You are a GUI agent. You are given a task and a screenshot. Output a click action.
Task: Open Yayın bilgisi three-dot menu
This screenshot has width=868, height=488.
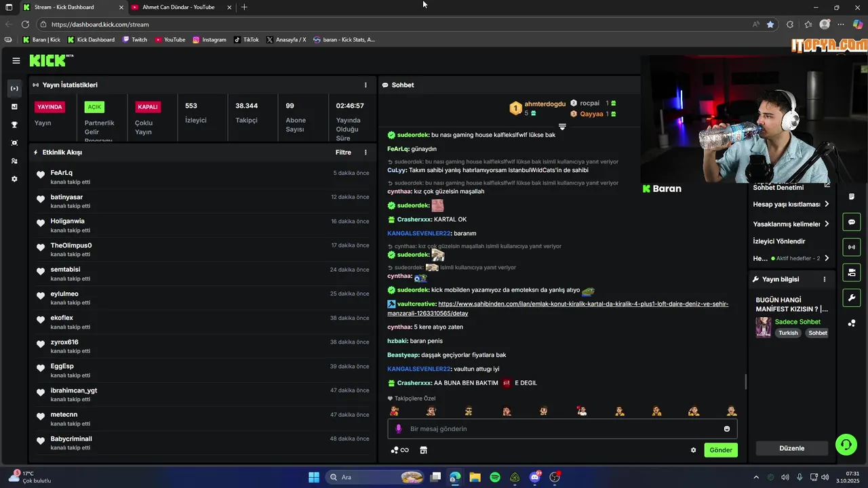pos(825,279)
